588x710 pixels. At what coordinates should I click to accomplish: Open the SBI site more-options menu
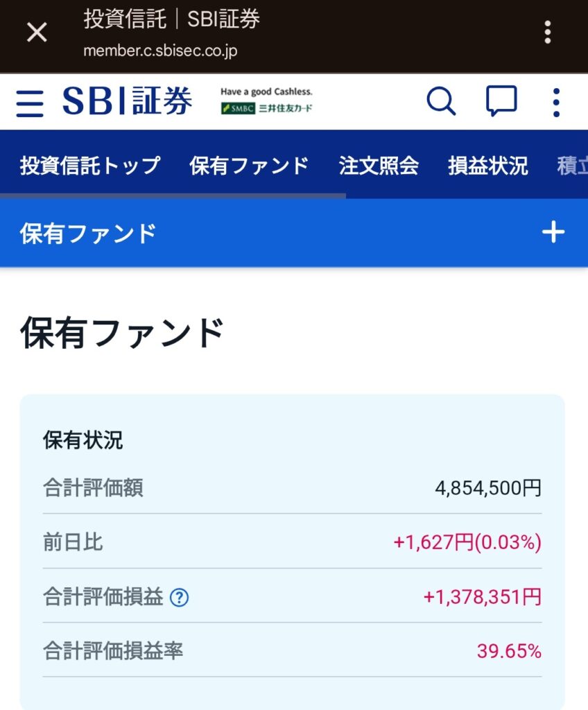556,103
